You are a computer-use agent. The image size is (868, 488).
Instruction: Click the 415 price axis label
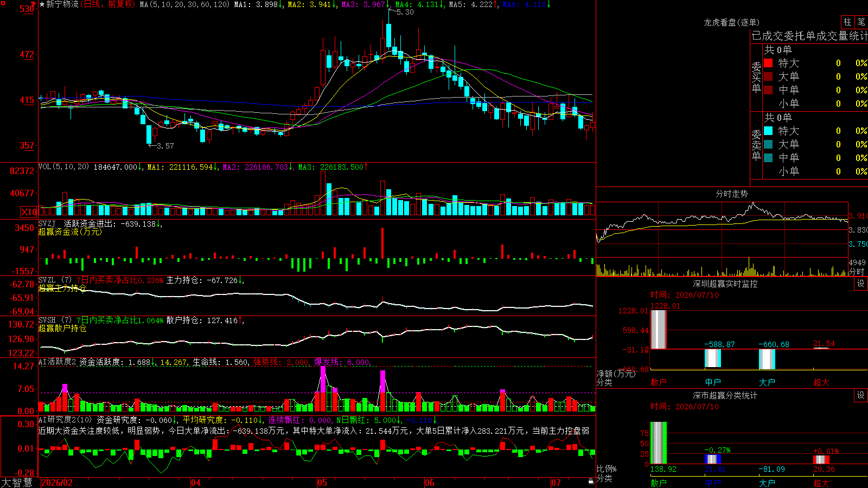(x=27, y=100)
